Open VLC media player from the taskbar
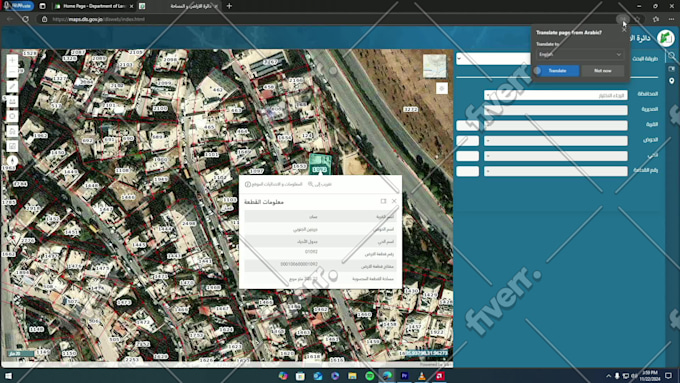The height and width of the screenshot is (383, 680). point(422,376)
